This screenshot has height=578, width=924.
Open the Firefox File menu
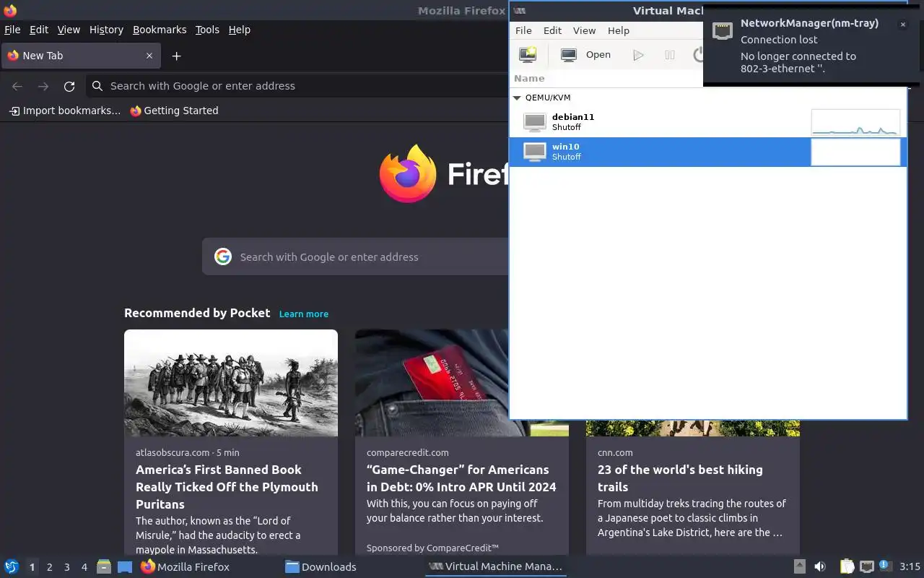12,30
